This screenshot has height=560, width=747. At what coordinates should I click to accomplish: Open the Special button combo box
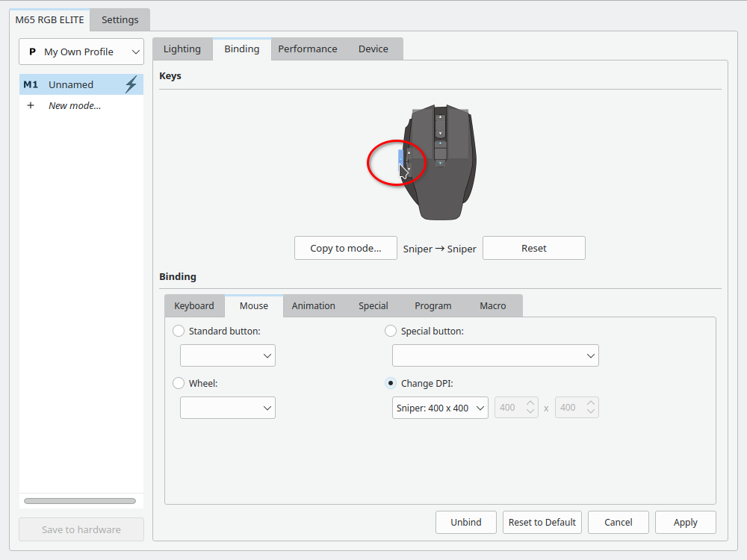coord(495,355)
